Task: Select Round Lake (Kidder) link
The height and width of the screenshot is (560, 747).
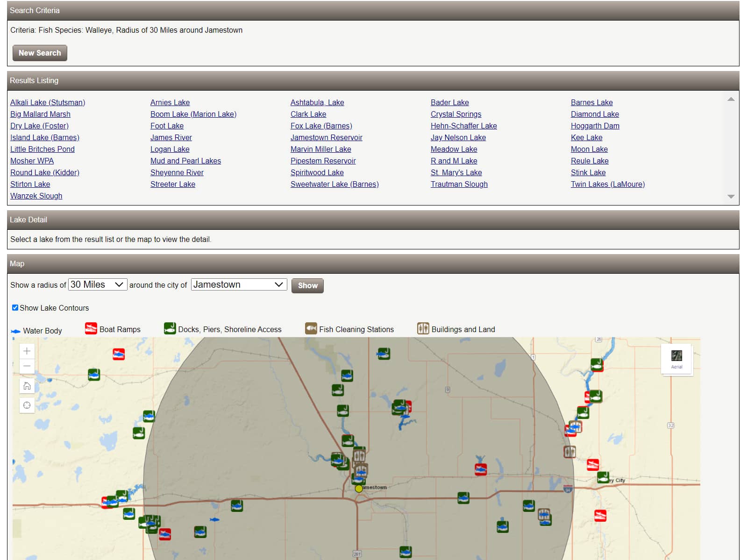Action: [x=44, y=172]
